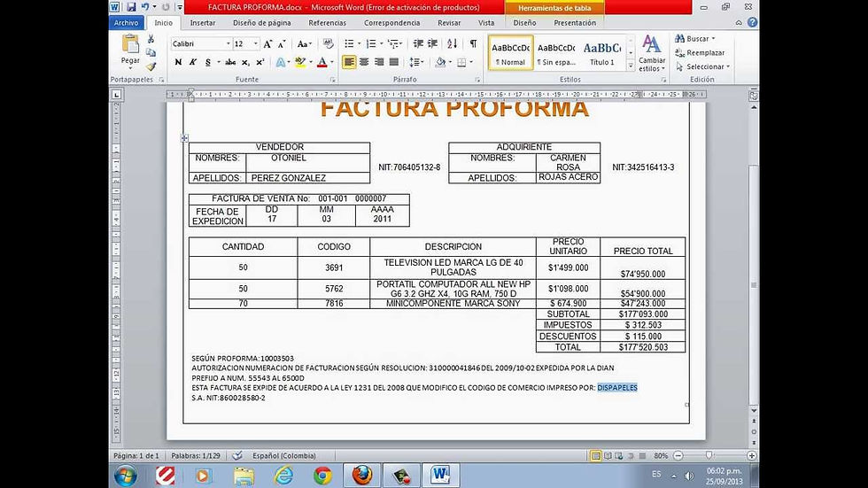
Task: Click the Windows Start orb
Action: 126,476
